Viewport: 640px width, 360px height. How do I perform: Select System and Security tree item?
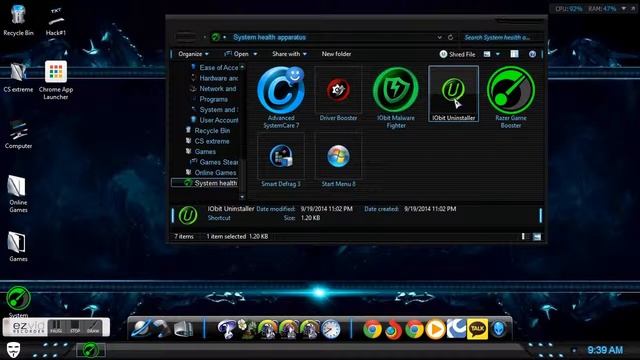[x=215, y=109]
